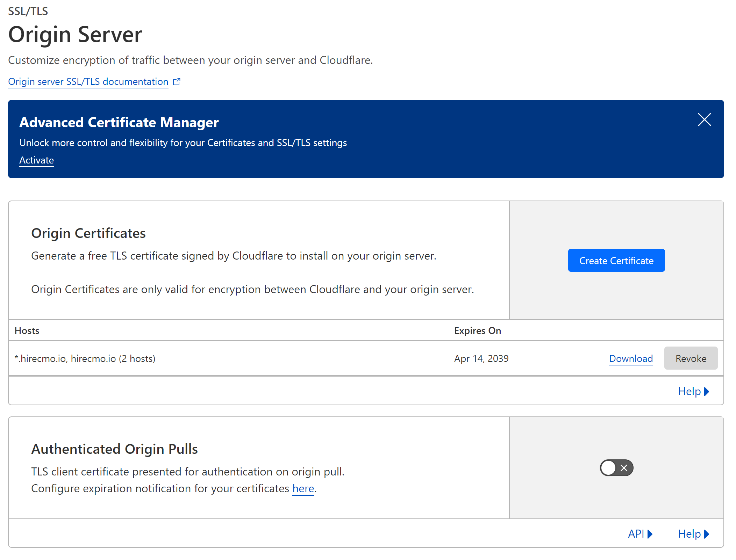Select the '*.hirecmo.io, hirecmo.io (2 hosts)' text
This screenshot has height=560, width=736.
(85, 359)
